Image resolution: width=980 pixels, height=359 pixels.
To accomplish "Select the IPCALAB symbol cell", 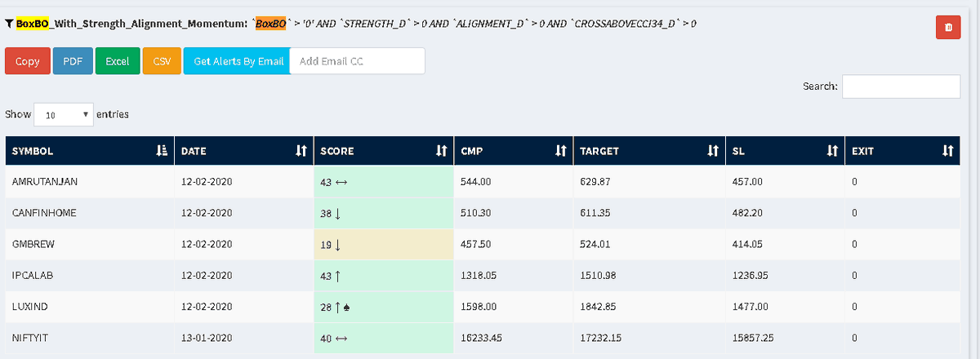I will tap(89, 275).
